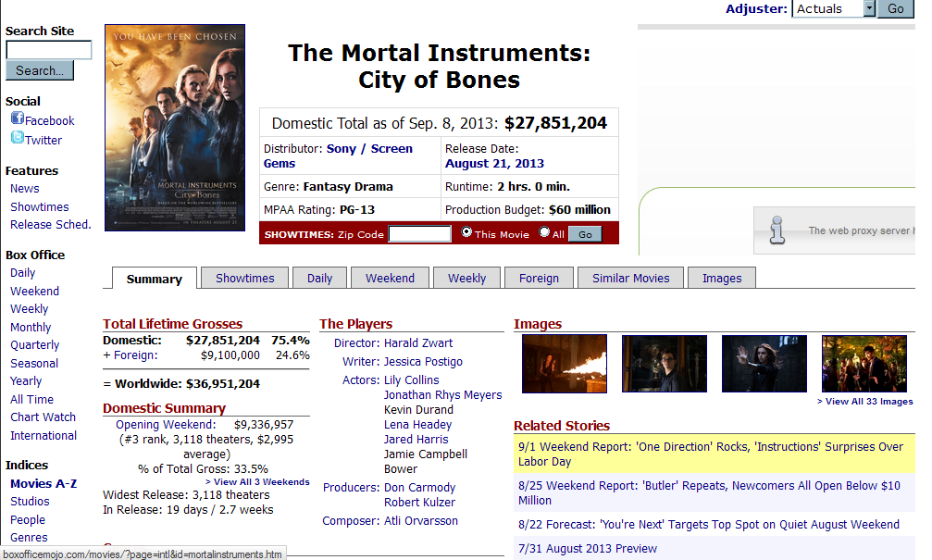The width and height of the screenshot is (932, 560).
Task: Open the Studios index link
Action: tap(30, 502)
